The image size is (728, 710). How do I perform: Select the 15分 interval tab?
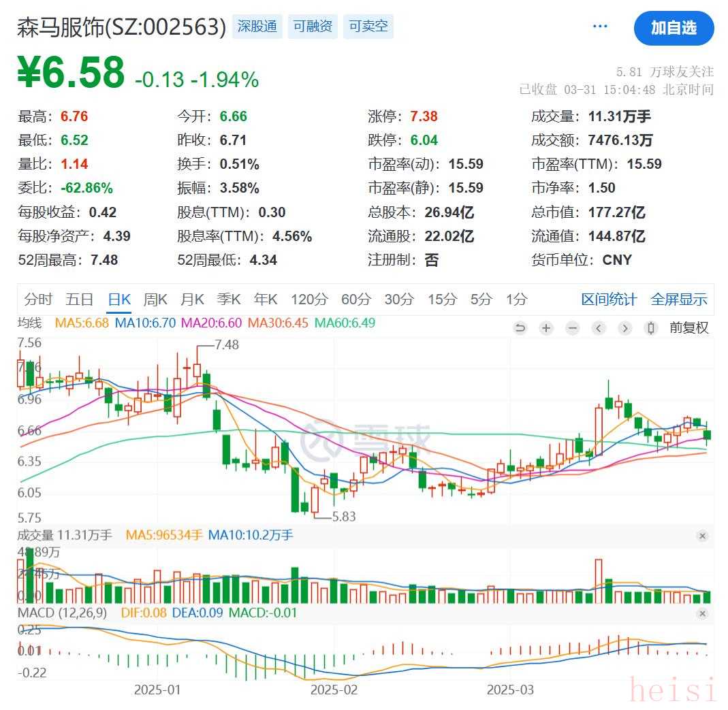[443, 300]
